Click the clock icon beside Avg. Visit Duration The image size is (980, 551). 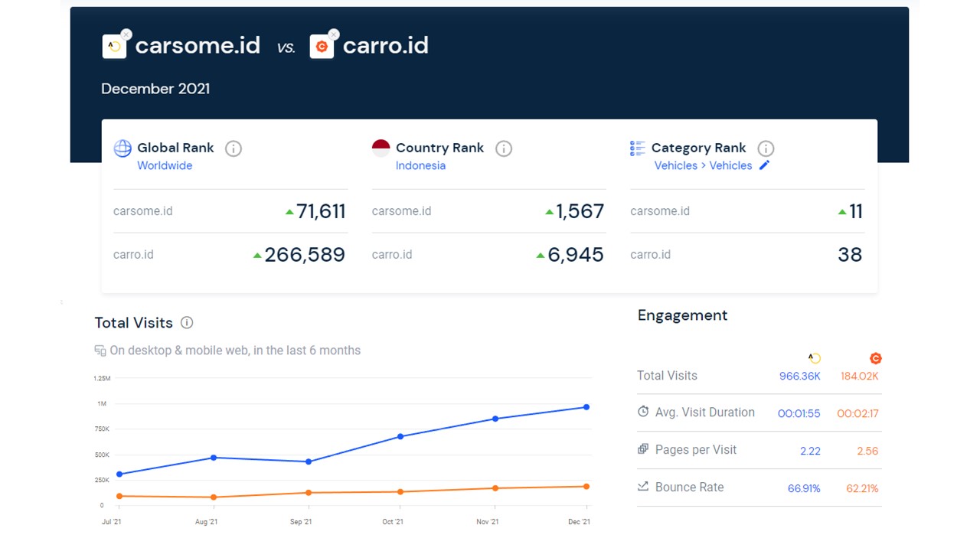tap(643, 412)
